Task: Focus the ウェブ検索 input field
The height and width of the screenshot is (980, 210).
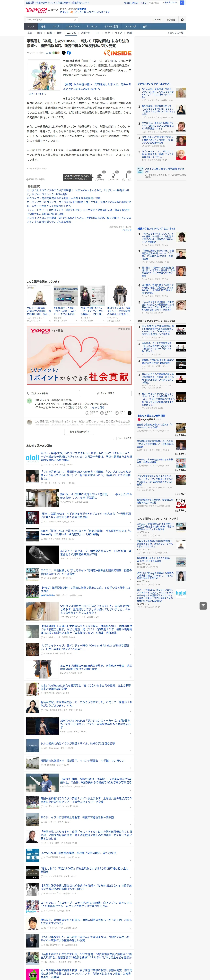Action: point(155,3)
